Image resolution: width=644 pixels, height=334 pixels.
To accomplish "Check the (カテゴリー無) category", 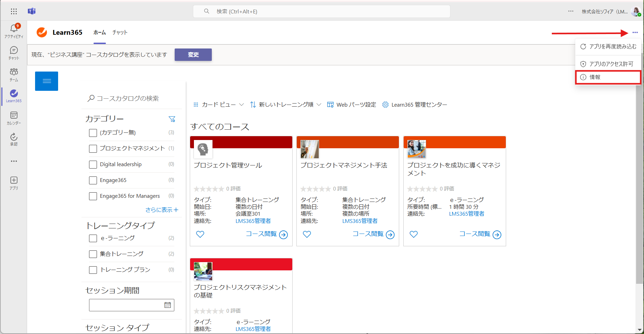I will click(93, 133).
